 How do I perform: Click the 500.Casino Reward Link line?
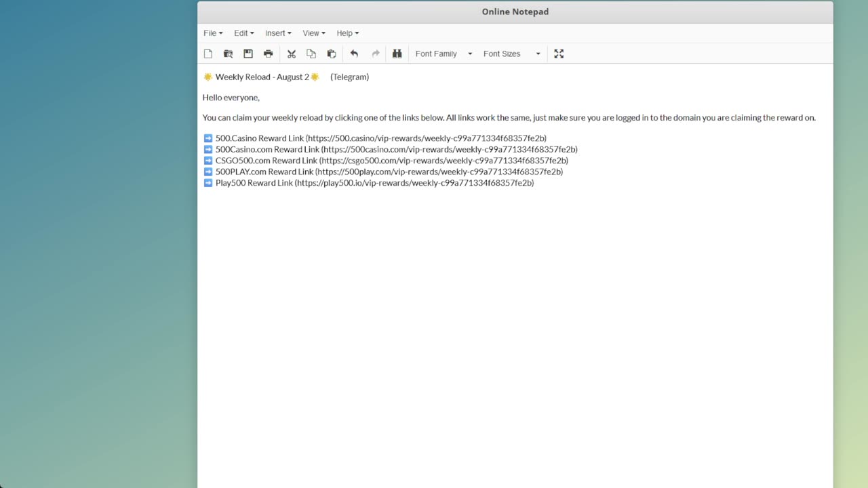click(x=375, y=138)
